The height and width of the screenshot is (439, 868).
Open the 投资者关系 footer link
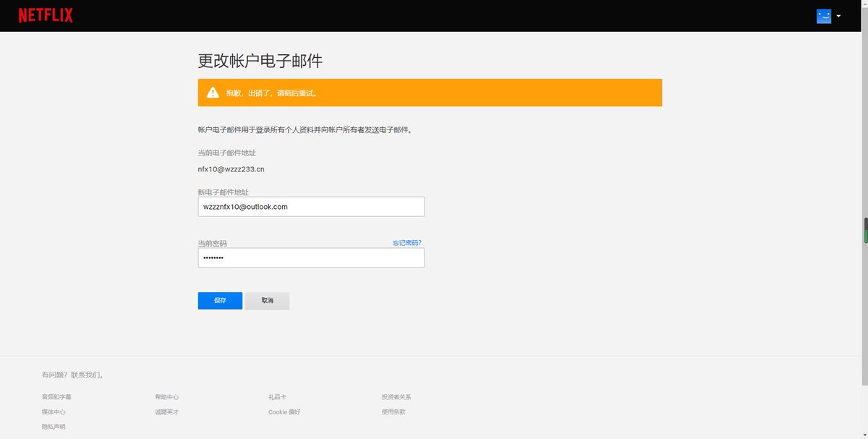[x=396, y=397]
